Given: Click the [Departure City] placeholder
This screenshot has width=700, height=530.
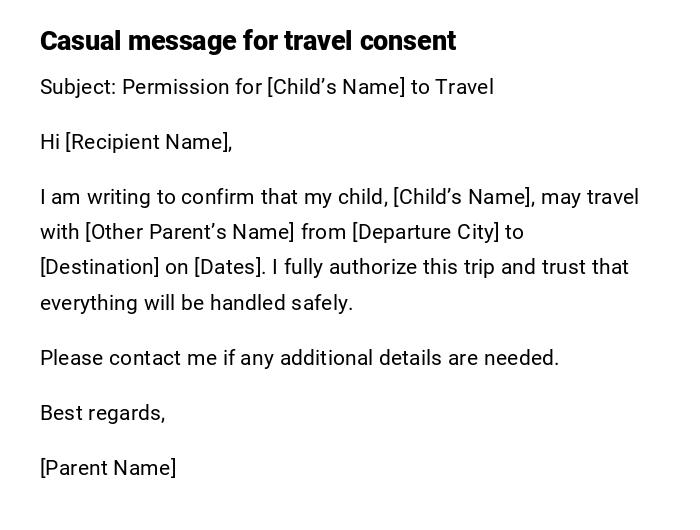Looking at the screenshot, I should click(x=425, y=232).
